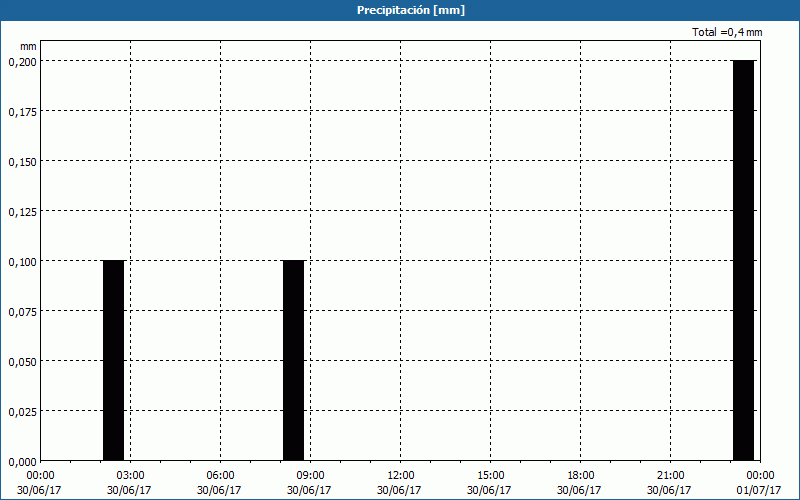Click the 03:00 time axis label

[130, 475]
